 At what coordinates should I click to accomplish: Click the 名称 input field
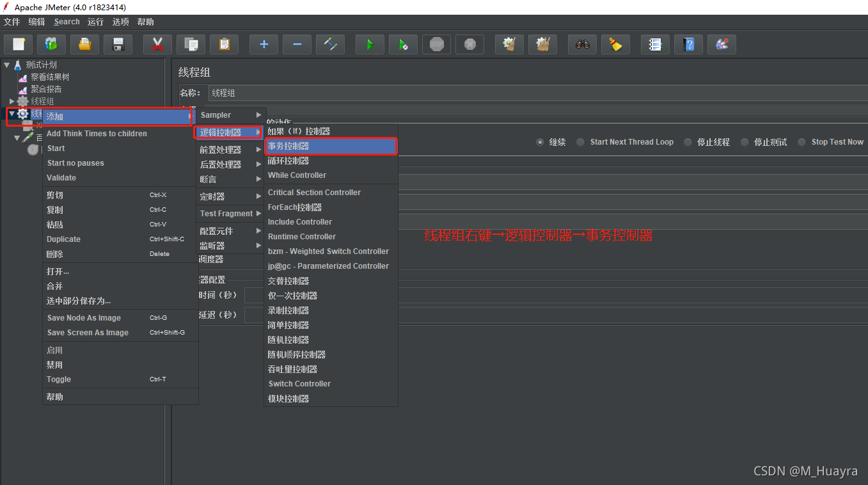[538, 93]
